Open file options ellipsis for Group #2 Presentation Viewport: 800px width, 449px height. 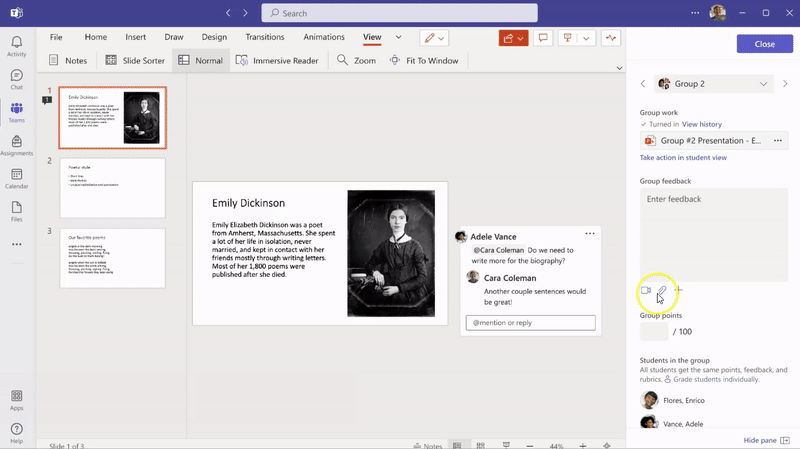point(778,140)
